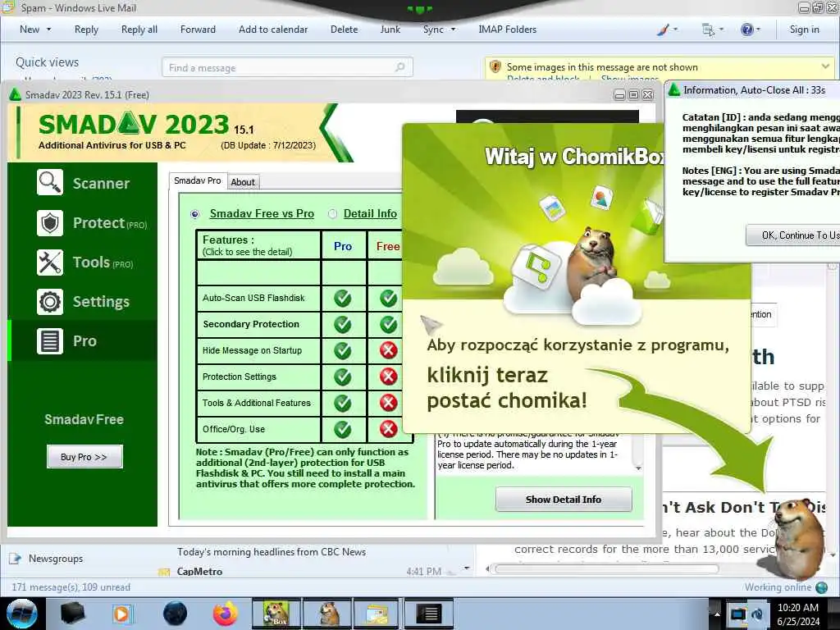The width and height of the screenshot is (840, 630).
Task: Open the dark list app taskbar icon
Action: tap(428, 614)
